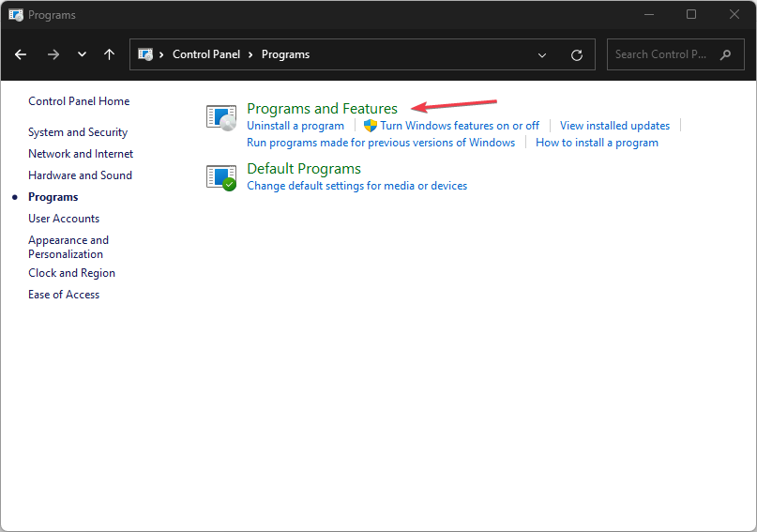
Task: Open View installed updates
Action: click(x=614, y=126)
